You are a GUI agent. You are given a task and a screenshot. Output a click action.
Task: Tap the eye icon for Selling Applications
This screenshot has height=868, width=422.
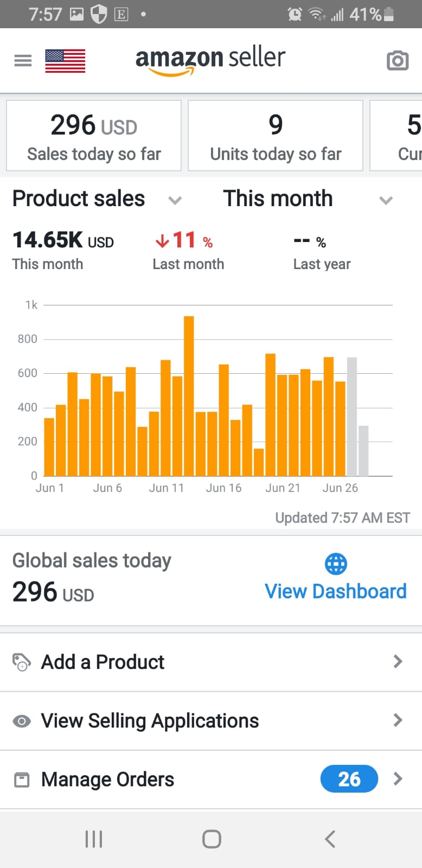pyautogui.click(x=22, y=721)
